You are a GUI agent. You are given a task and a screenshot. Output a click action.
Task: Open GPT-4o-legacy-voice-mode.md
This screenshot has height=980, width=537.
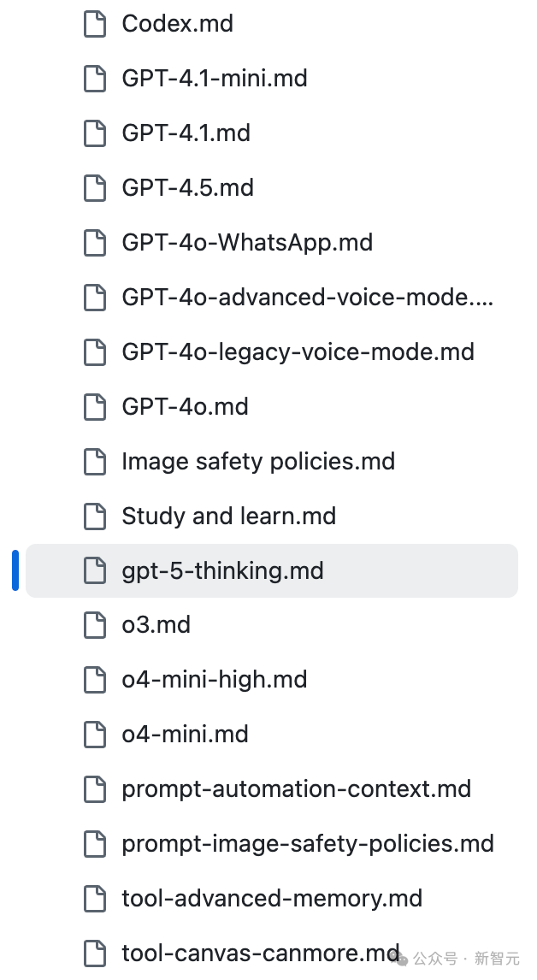point(298,351)
